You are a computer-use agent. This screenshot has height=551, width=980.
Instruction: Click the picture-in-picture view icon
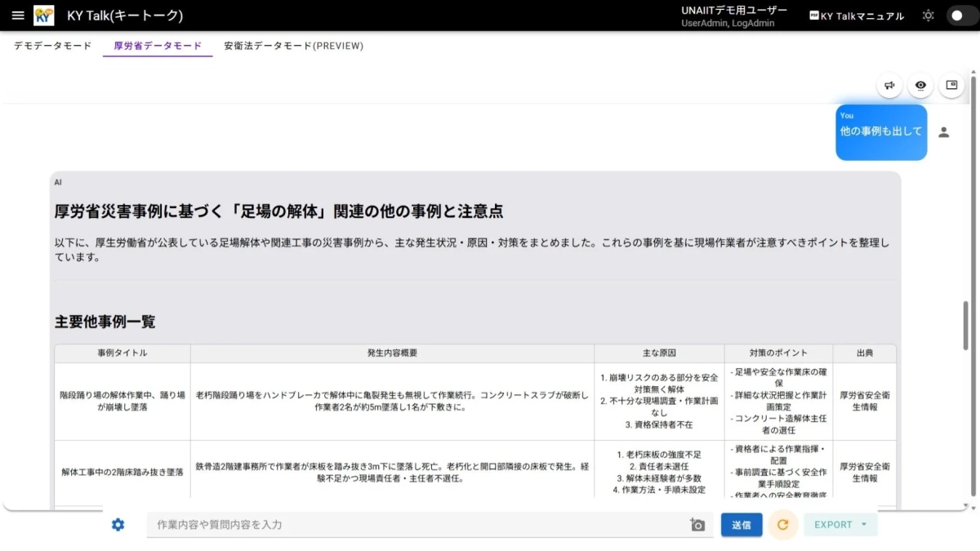tap(951, 85)
